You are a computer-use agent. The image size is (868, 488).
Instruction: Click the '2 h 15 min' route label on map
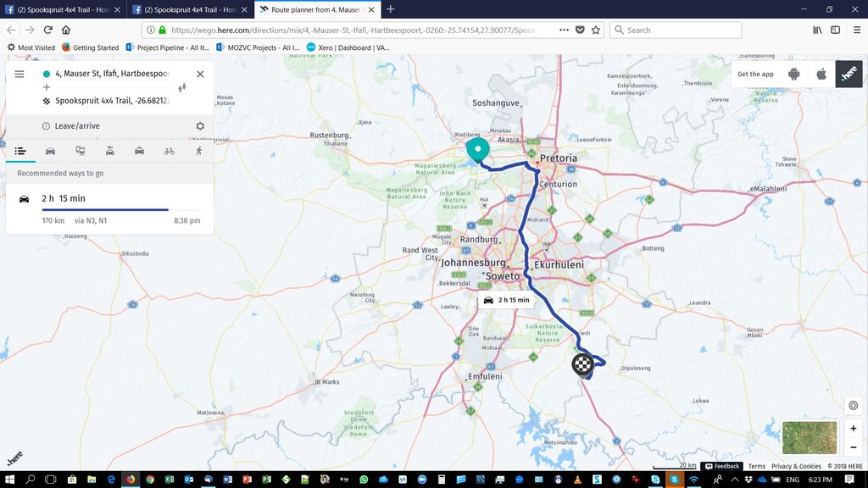click(507, 300)
